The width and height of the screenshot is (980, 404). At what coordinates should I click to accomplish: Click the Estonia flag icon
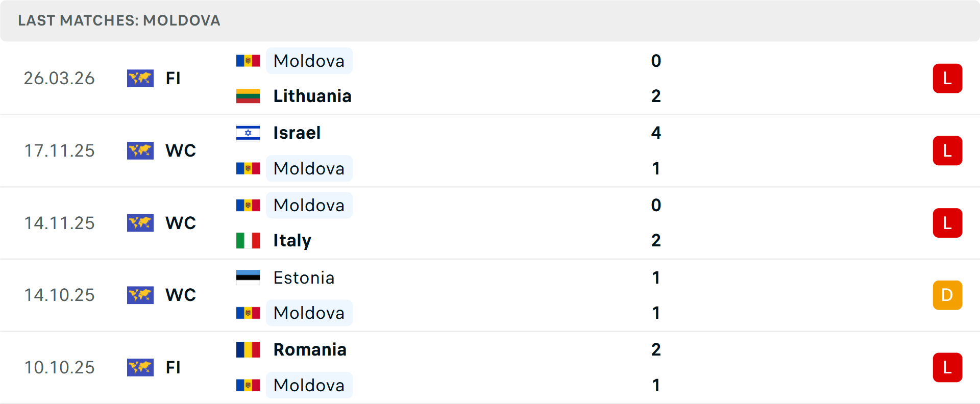248,277
